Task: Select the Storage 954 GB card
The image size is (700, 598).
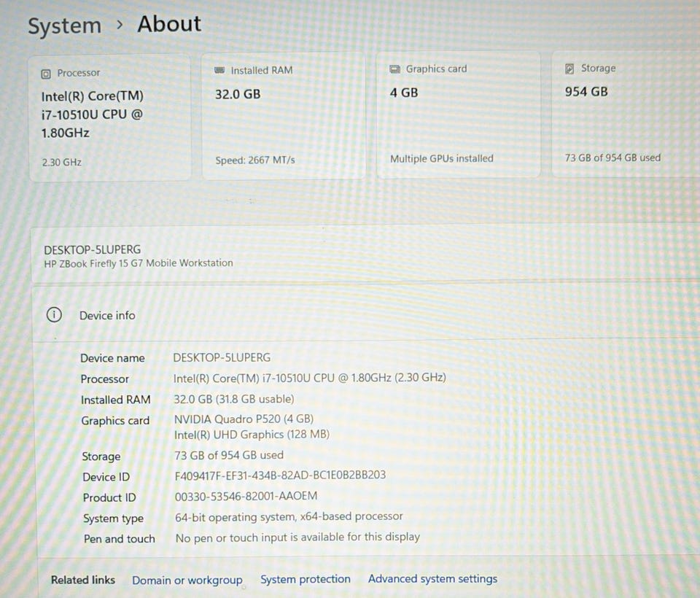Action: (x=626, y=114)
